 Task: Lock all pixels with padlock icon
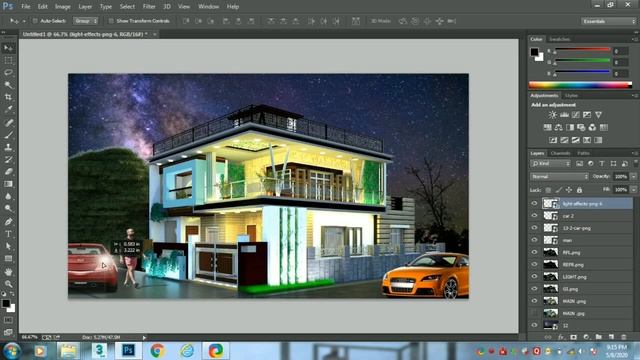pyautogui.click(x=579, y=190)
